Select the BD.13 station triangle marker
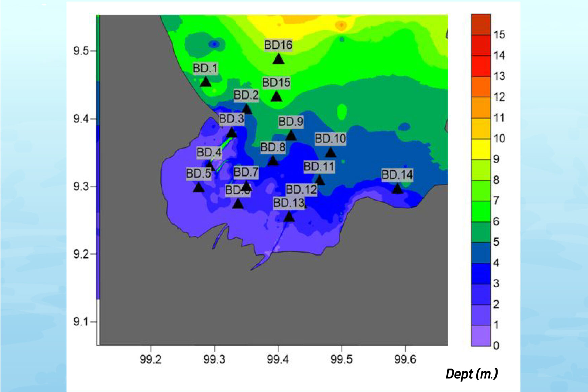 click(x=289, y=217)
